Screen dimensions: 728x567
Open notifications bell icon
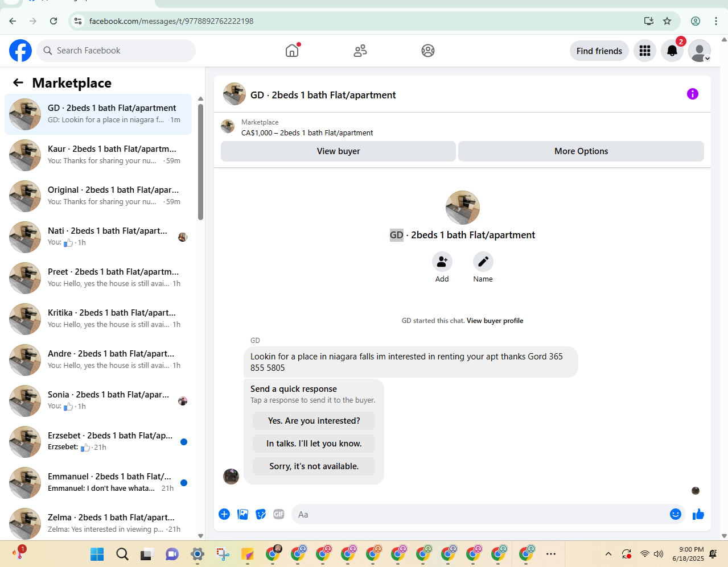(x=672, y=51)
